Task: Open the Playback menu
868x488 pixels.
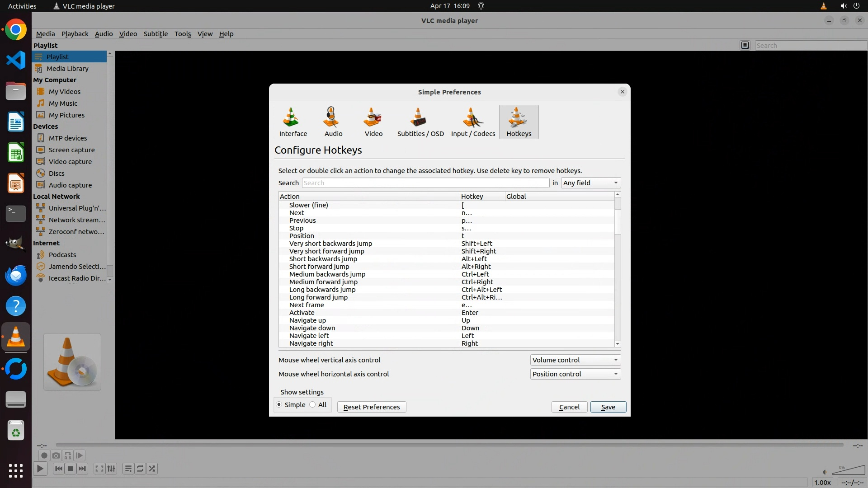Action: [75, 34]
